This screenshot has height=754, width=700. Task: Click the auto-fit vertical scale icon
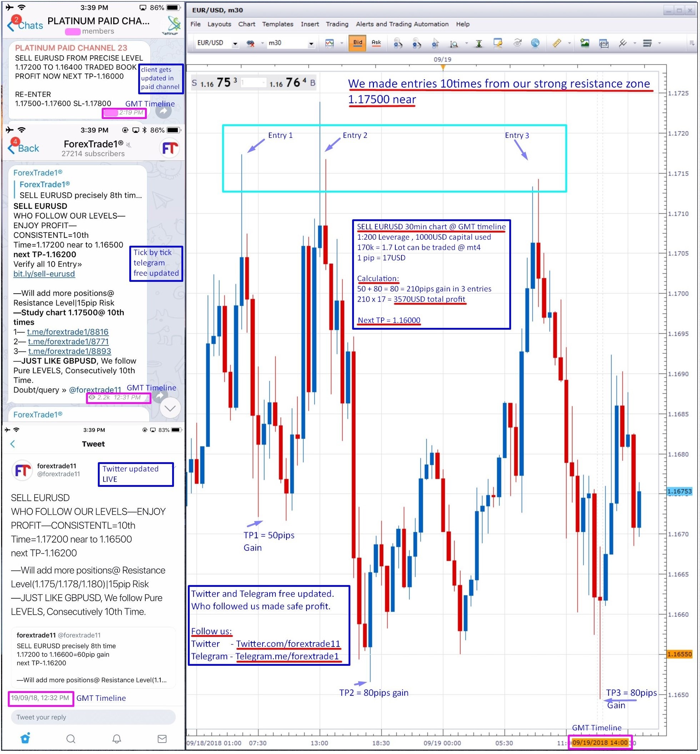[479, 44]
